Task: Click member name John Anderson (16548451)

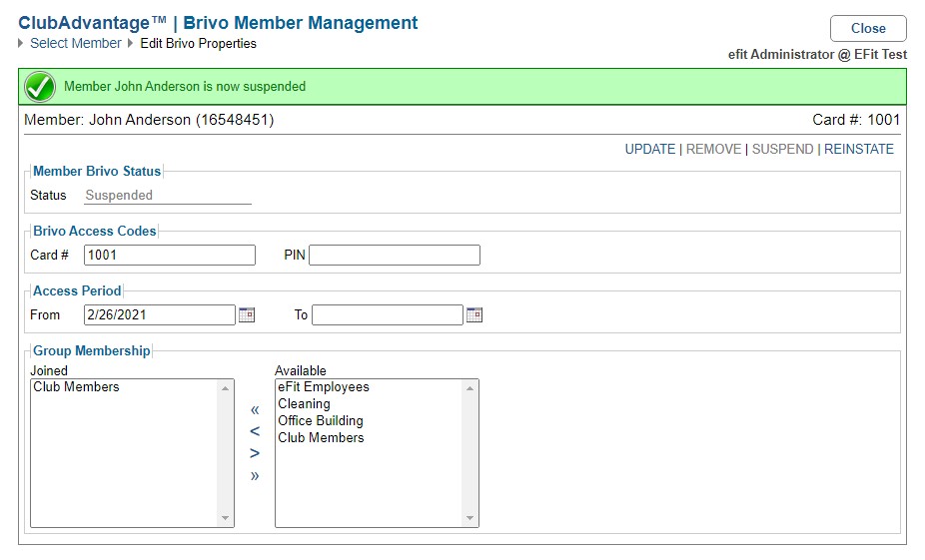Action: [181, 120]
